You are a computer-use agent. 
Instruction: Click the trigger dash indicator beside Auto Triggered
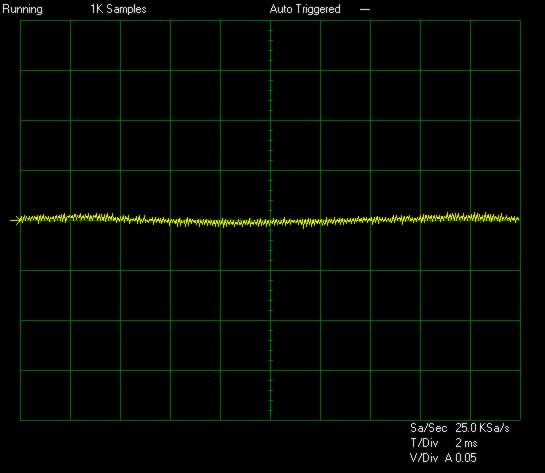pos(365,9)
